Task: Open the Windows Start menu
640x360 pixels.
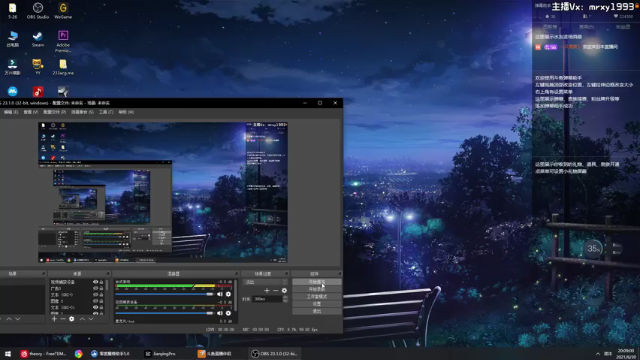Action: point(8,354)
